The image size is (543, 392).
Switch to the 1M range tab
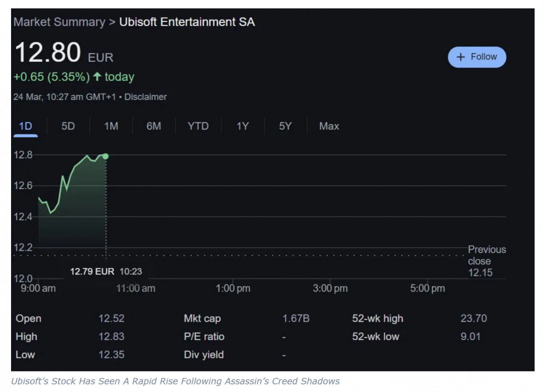click(x=111, y=126)
